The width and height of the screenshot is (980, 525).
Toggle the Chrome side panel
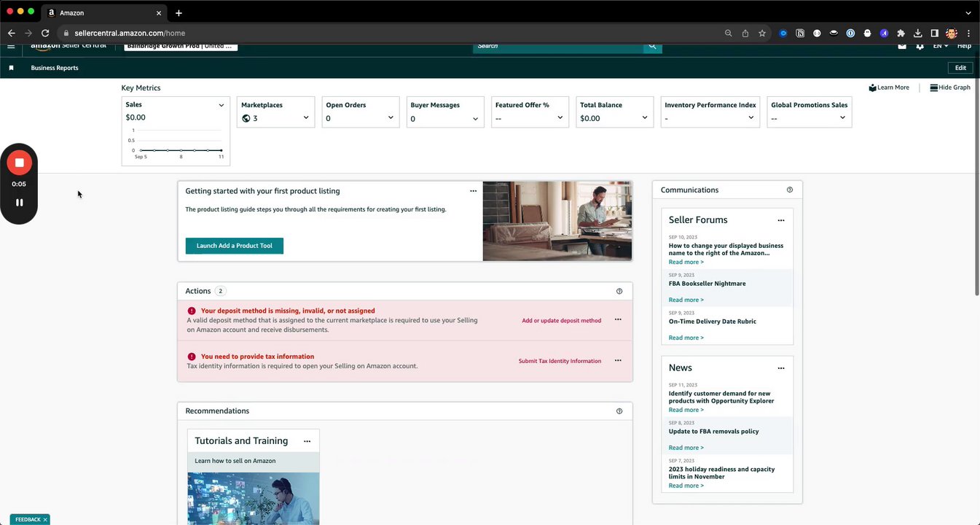(x=934, y=33)
